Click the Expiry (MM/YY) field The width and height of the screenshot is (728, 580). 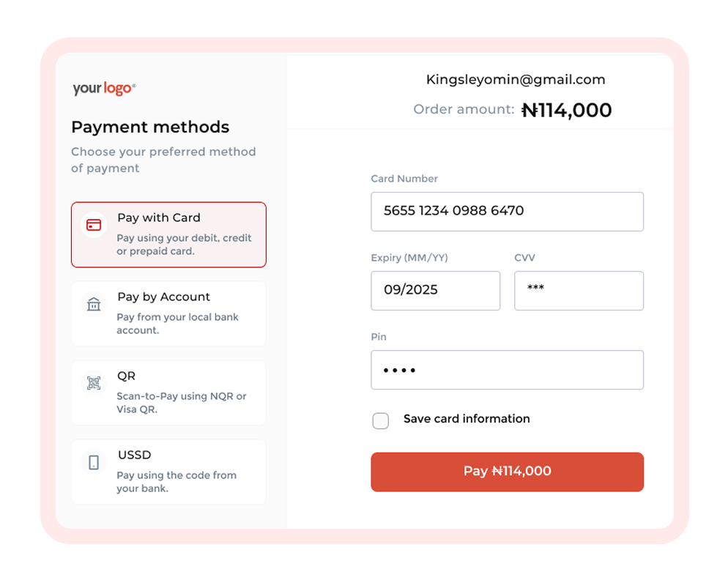(x=435, y=291)
